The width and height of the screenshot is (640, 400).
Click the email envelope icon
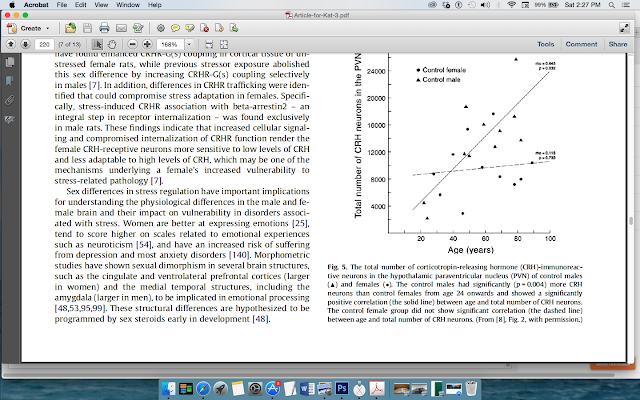(121, 28)
